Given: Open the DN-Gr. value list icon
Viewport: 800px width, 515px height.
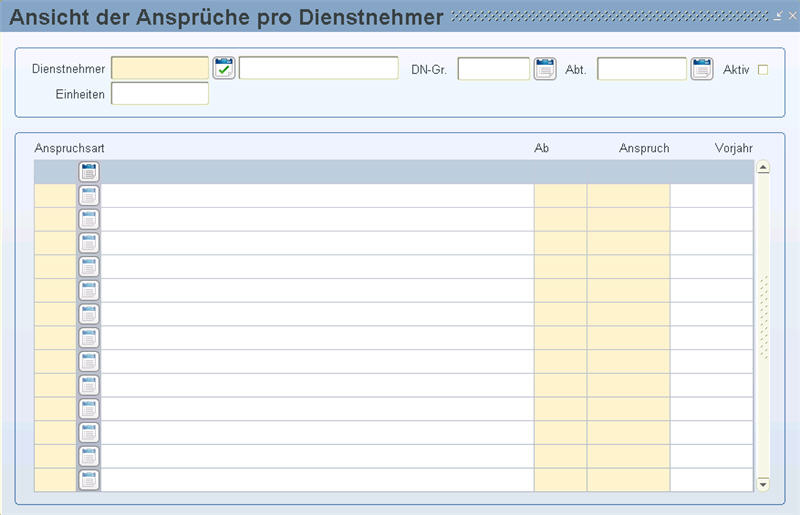Looking at the screenshot, I should [x=545, y=68].
